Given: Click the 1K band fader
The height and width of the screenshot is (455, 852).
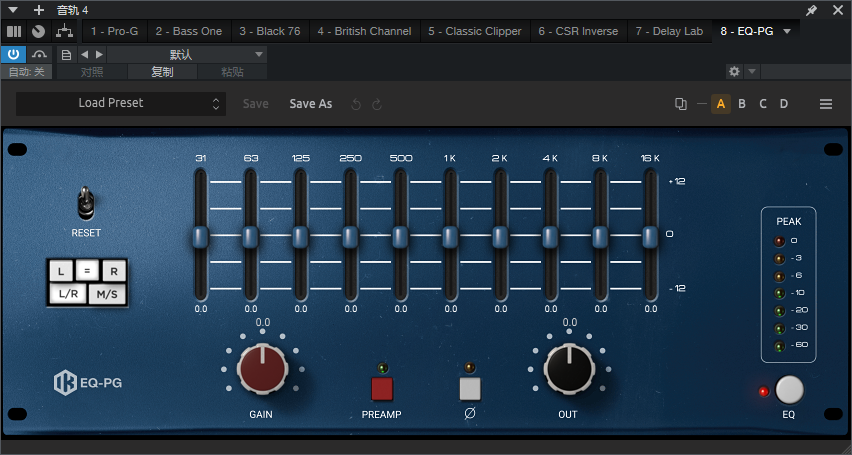Looking at the screenshot, I should pos(450,237).
